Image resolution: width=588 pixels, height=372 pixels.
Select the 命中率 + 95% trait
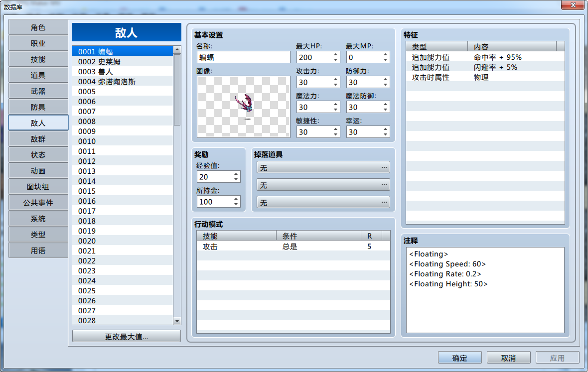point(485,57)
